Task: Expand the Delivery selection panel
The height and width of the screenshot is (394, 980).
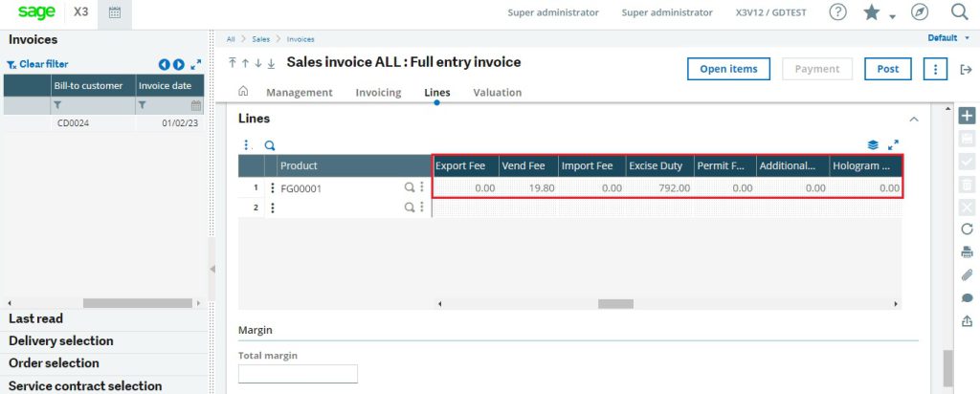Action: point(61,341)
